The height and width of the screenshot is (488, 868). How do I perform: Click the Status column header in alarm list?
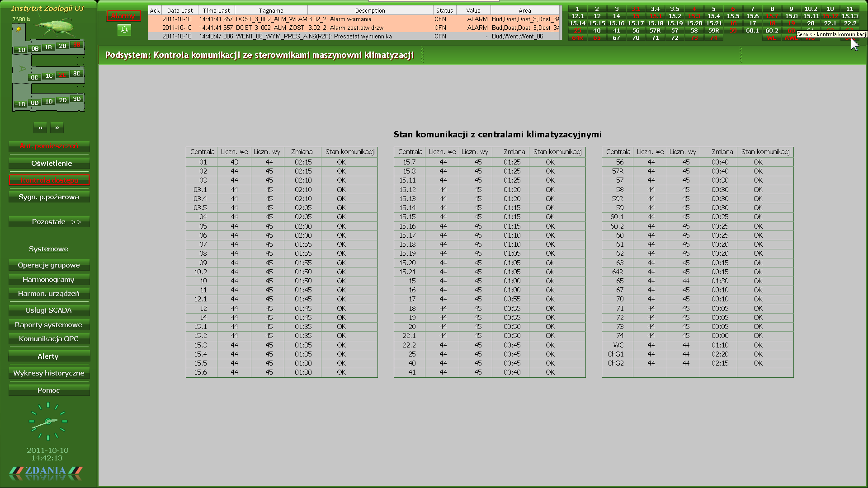point(444,10)
